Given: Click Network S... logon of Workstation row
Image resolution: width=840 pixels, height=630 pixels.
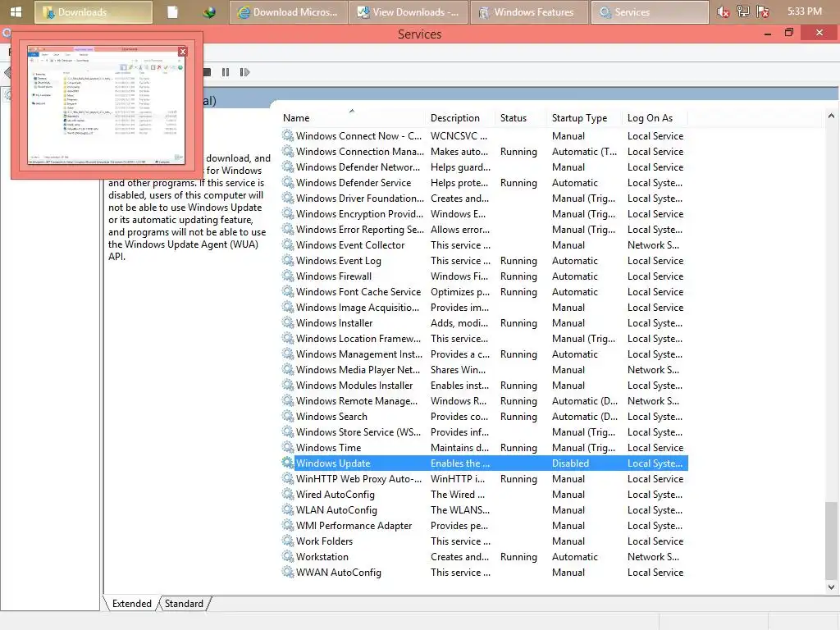Looking at the screenshot, I should (x=653, y=557).
